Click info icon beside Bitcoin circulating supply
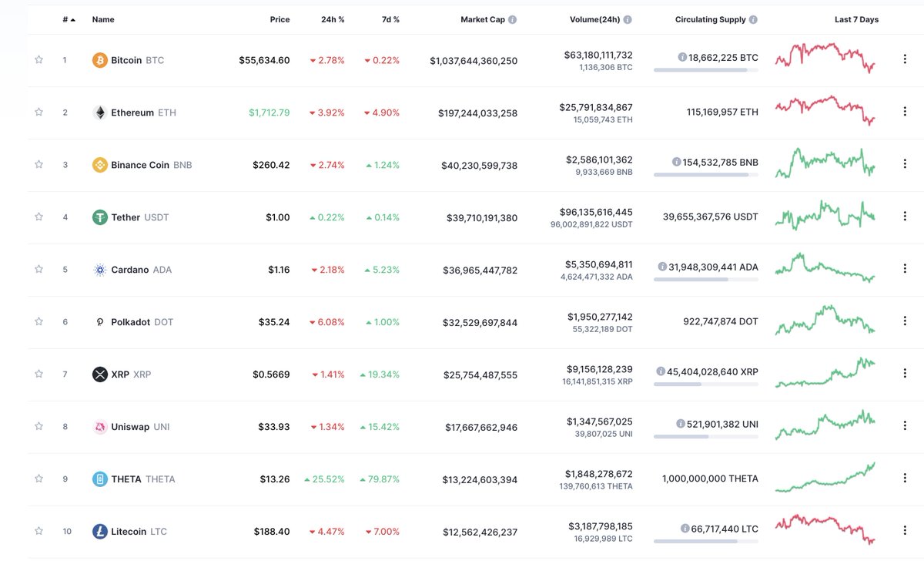 click(682, 57)
